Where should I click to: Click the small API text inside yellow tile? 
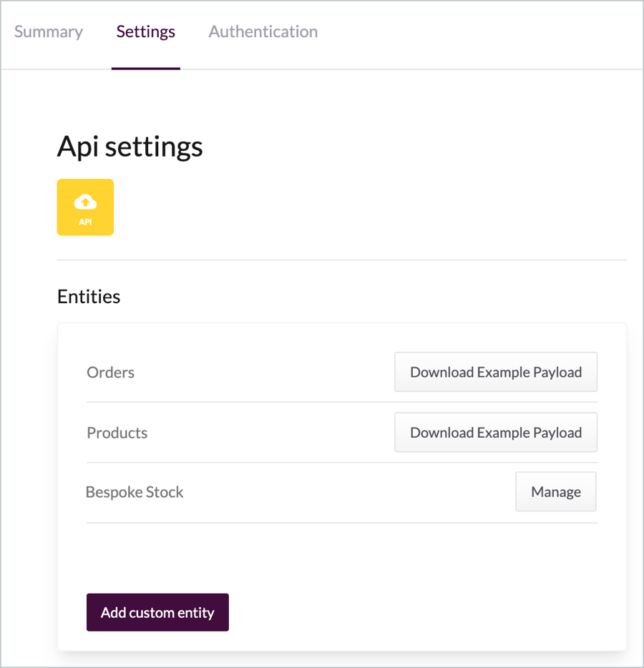(85, 222)
